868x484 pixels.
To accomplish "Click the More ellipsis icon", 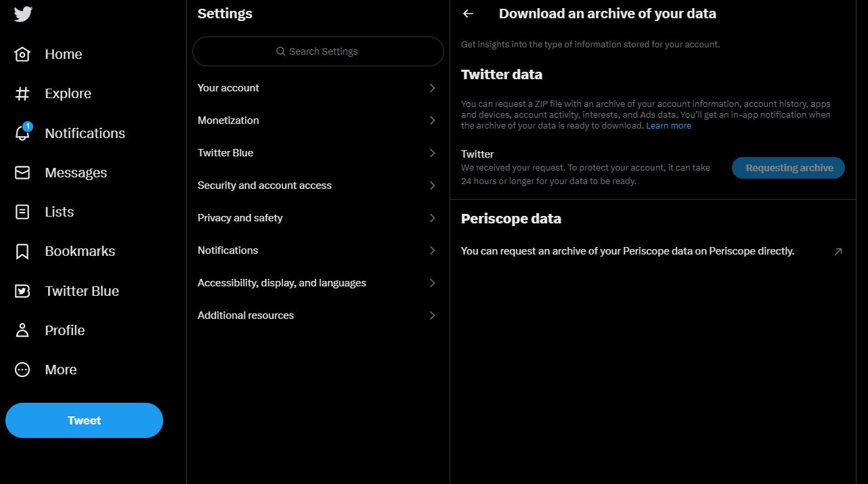I will tap(22, 369).
